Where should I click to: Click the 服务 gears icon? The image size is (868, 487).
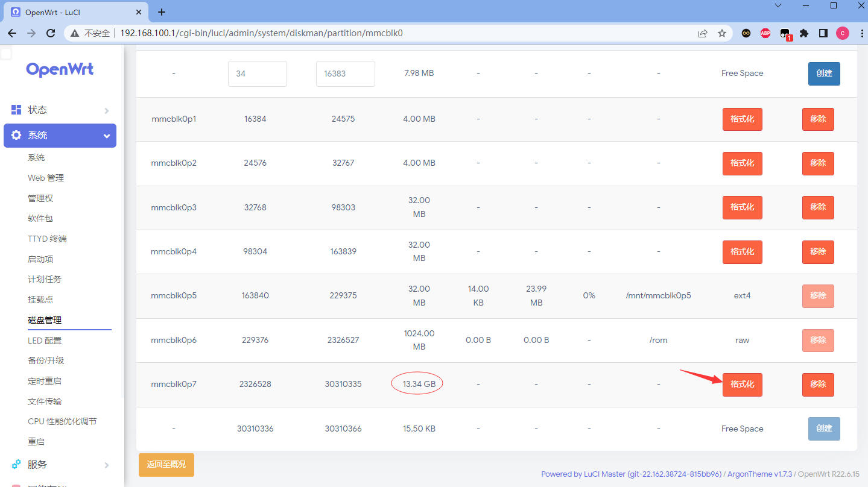[16, 464]
